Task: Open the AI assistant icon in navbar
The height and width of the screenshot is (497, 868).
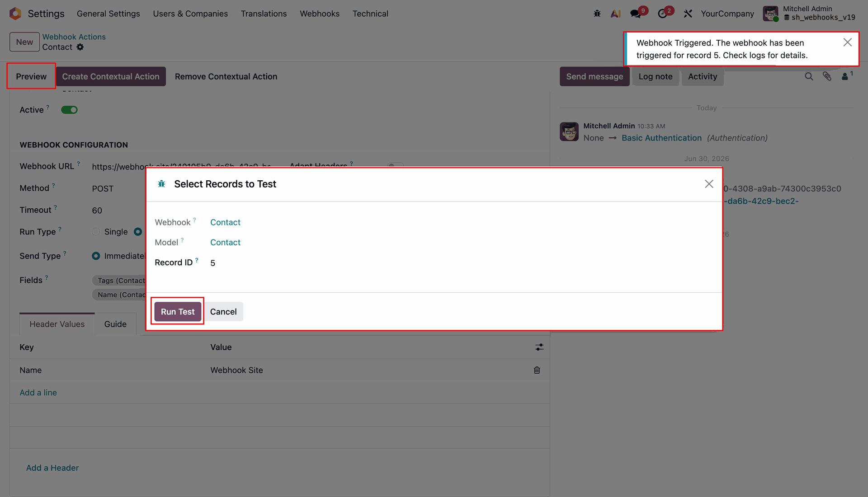Action: pos(615,14)
